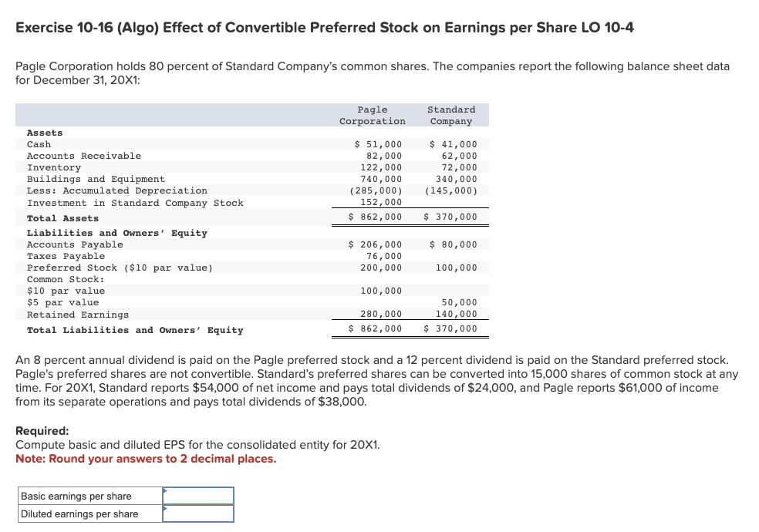759x532 pixels.
Task: Click the Basic earnings per share input field
Action: 199,496
